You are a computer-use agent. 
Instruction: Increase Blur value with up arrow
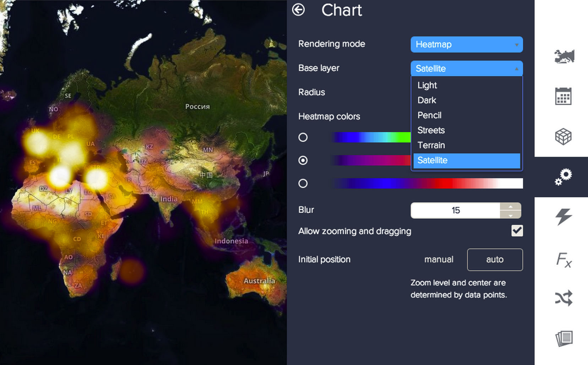click(x=511, y=207)
